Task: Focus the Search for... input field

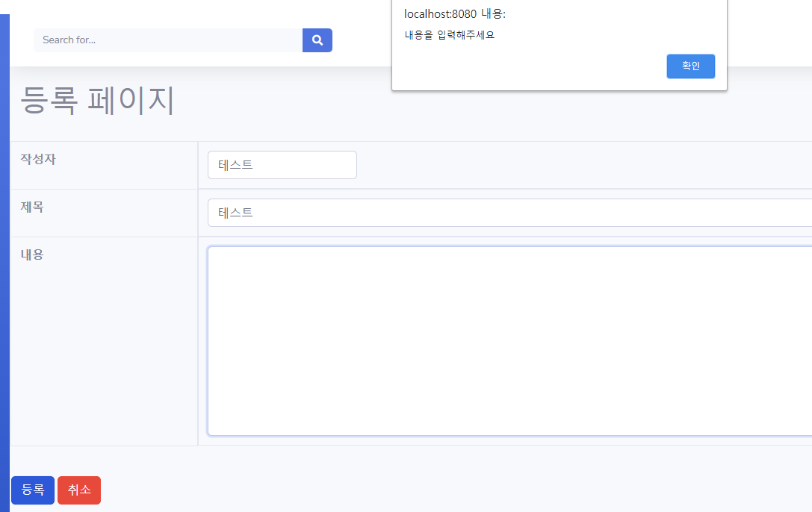Action: [x=168, y=40]
